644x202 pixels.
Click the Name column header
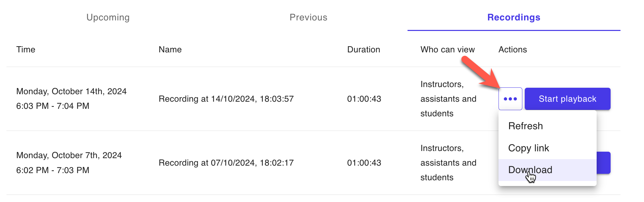coord(170,50)
